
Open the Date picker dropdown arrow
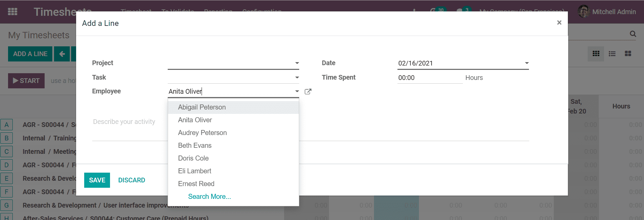coord(527,63)
